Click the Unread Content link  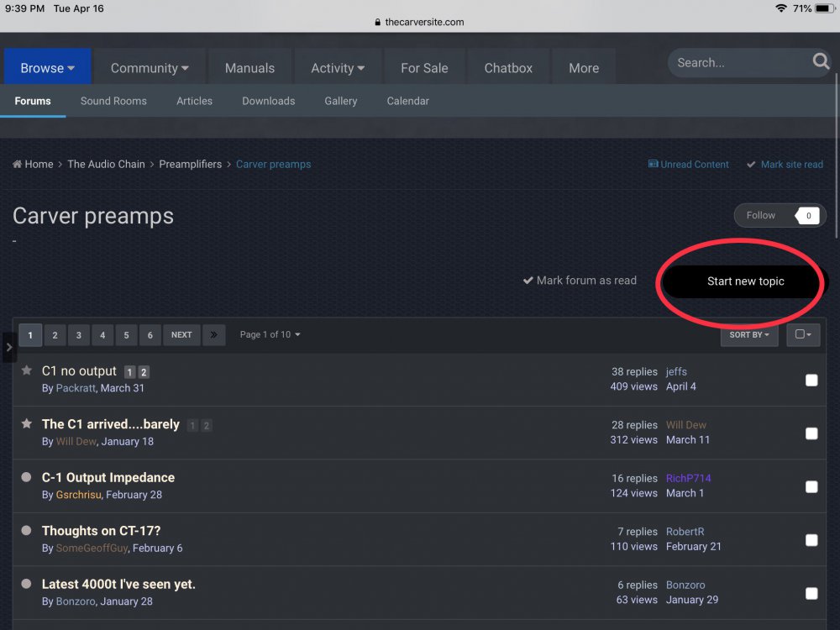click(x=689, y=164)
